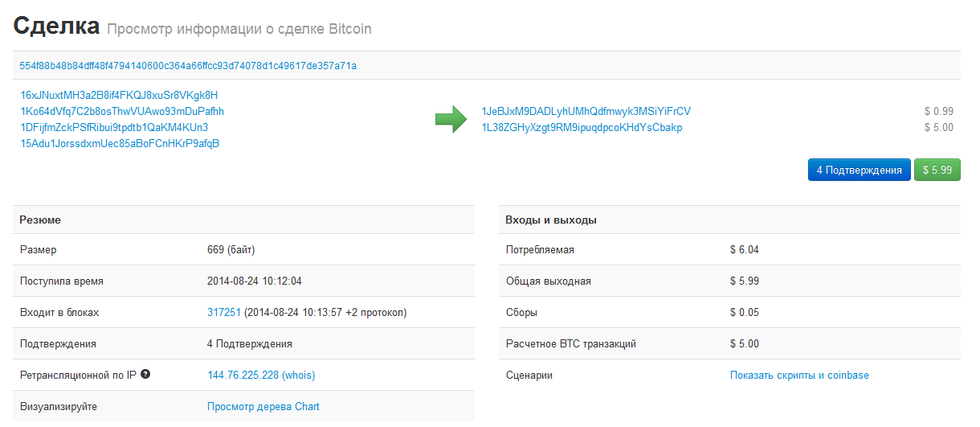The width and height of the screenshot is (980, 427).
Task: Click the $ 0.99 output amount
Action: [x=938, y=111]
